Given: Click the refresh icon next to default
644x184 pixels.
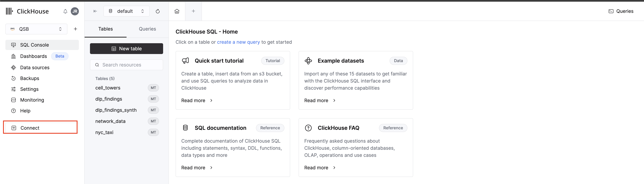Looking at the screenshot, I should point(158,11).
